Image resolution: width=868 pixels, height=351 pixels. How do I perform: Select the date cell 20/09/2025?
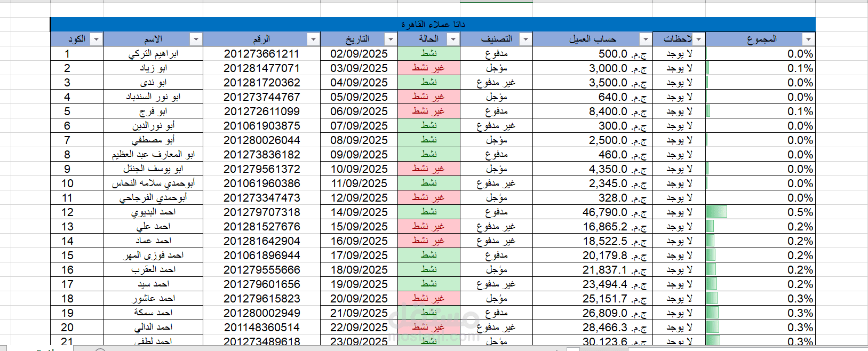(359, 299)
